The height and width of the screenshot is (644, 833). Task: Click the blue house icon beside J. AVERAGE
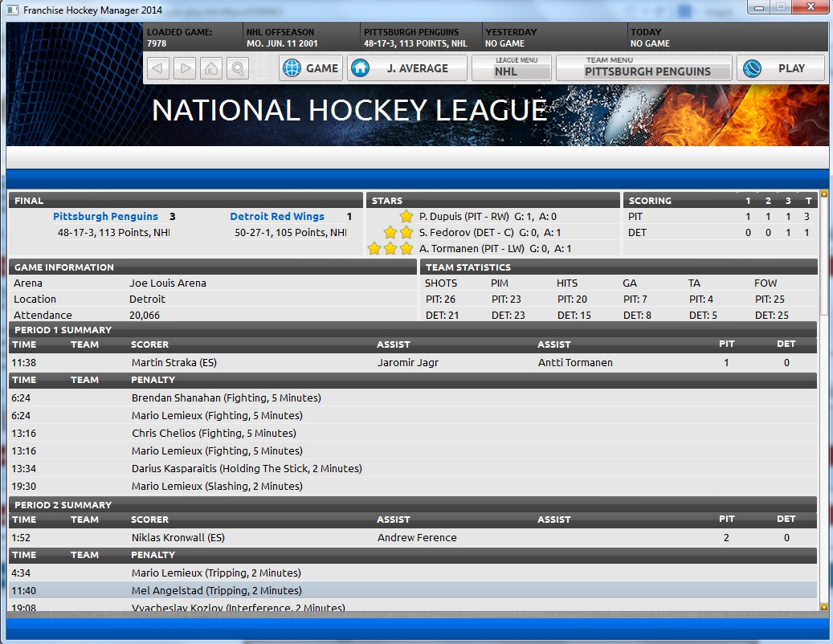point(360,68)
